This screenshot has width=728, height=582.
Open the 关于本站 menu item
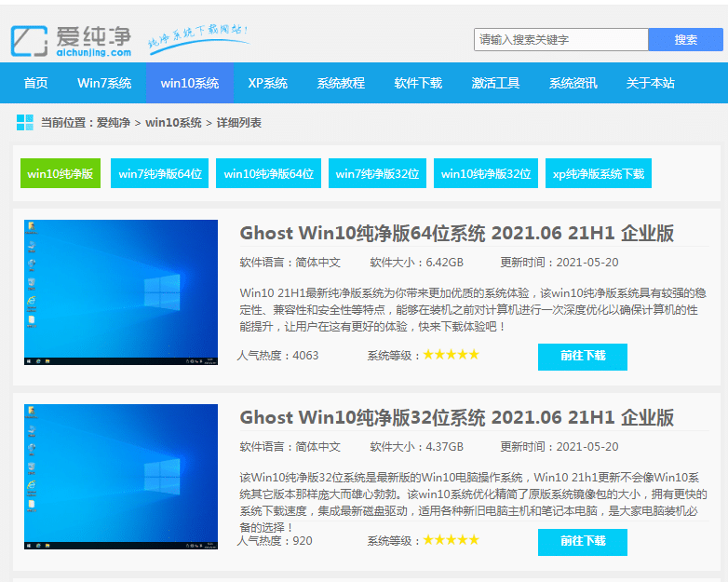650,83
